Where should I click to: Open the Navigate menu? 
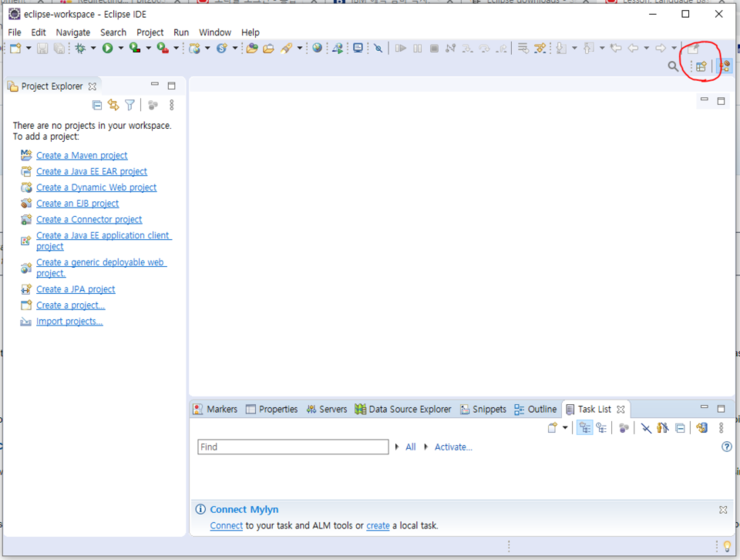point(73,33)
